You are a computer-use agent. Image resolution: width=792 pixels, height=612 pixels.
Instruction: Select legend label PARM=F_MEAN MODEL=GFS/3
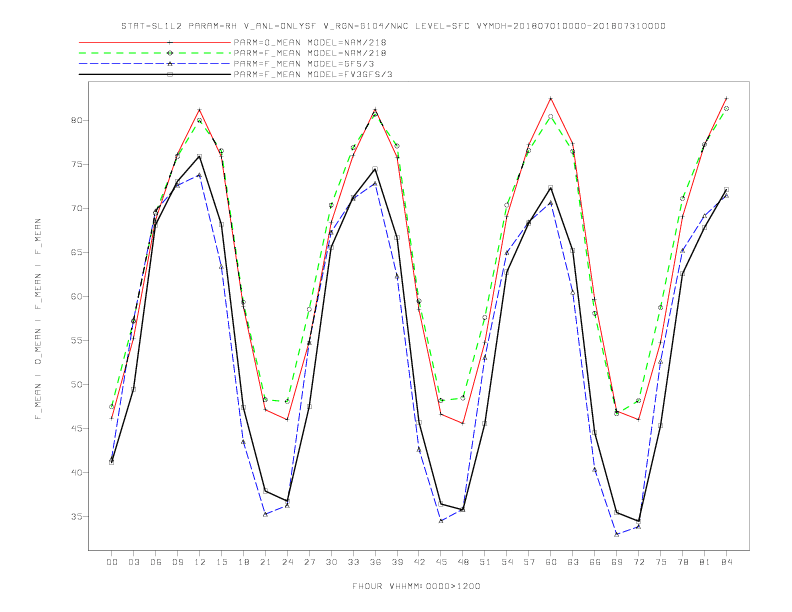[x=304, y=64]
